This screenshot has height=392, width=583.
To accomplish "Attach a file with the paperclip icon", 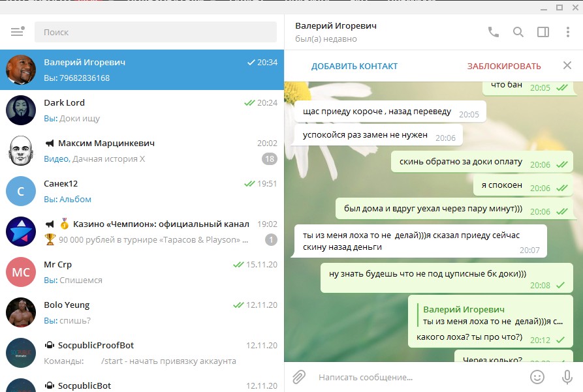I will 298,377.
